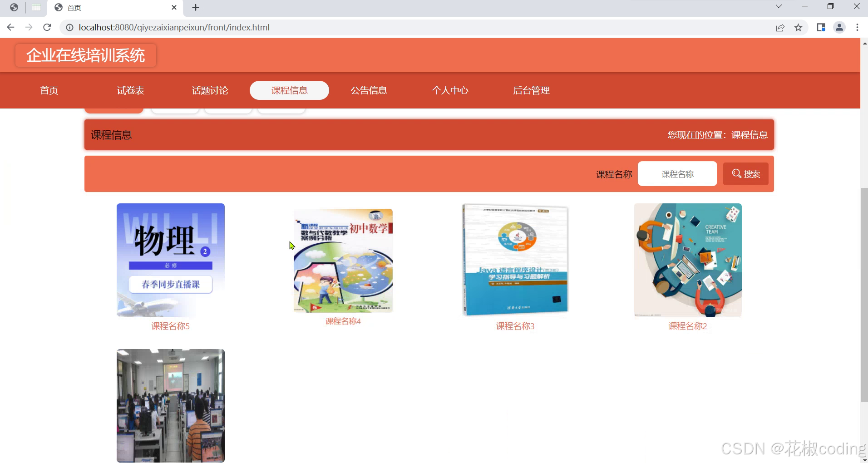
Task: Select 课程信息 navigation item
Action: [289, 90]
